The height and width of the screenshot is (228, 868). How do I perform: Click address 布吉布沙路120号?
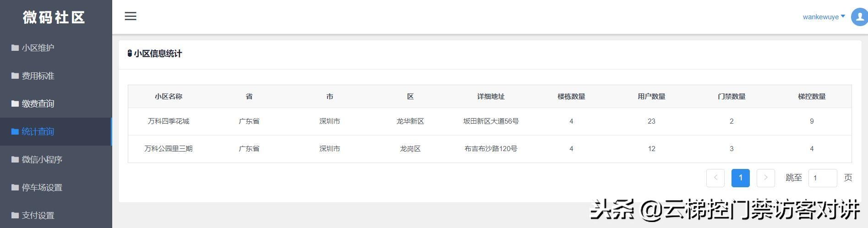(x=491, y=149)
